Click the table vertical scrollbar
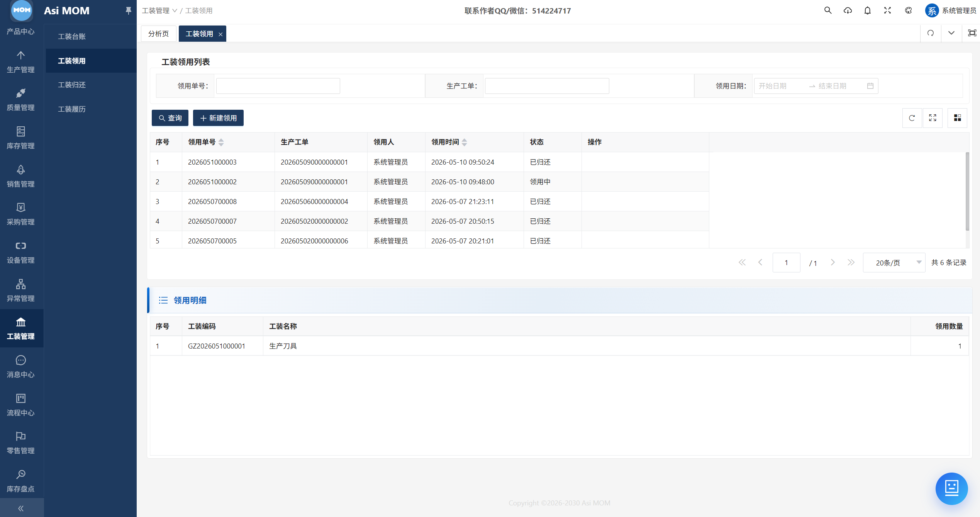This screenshot has height=517, width=980. pos(967,192)
